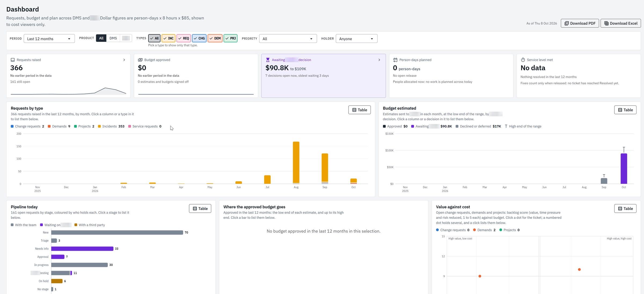Click the table icon in the Requests by type Table button

354,110
